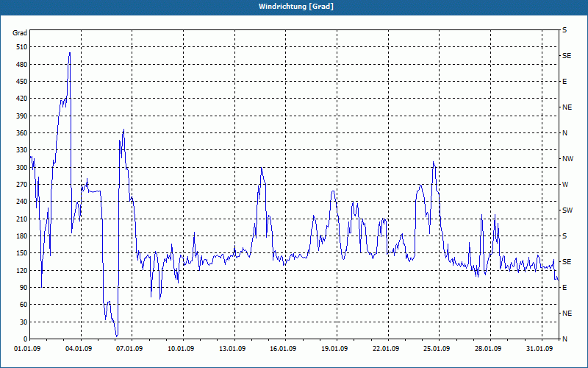Click the 480 y-axis value
This screenshot has width=588, height=368.
click(x=22, y=65)
